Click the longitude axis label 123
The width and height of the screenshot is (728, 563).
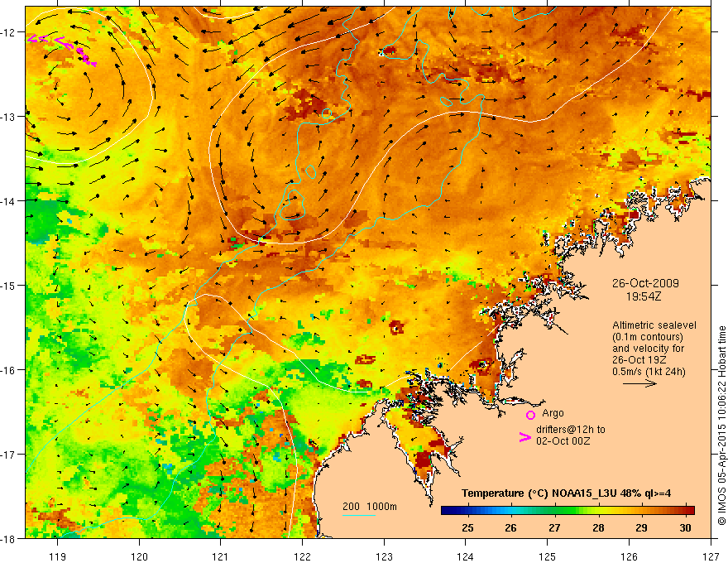(384, 556)
